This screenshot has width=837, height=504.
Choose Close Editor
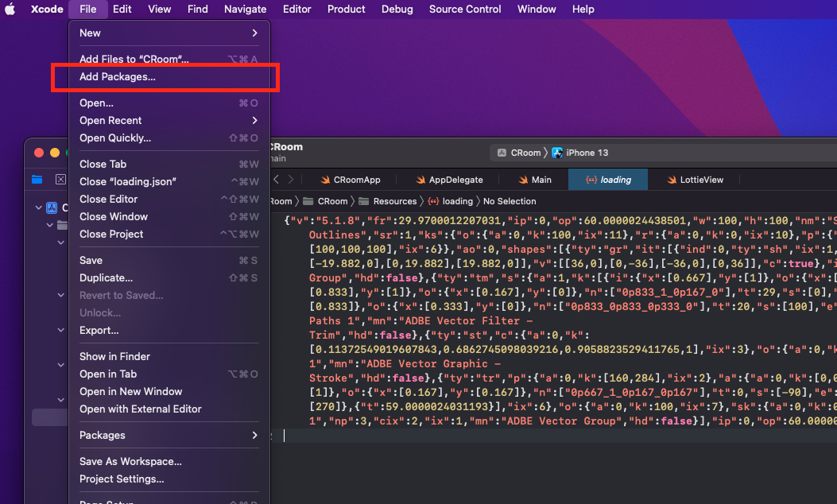169,200
